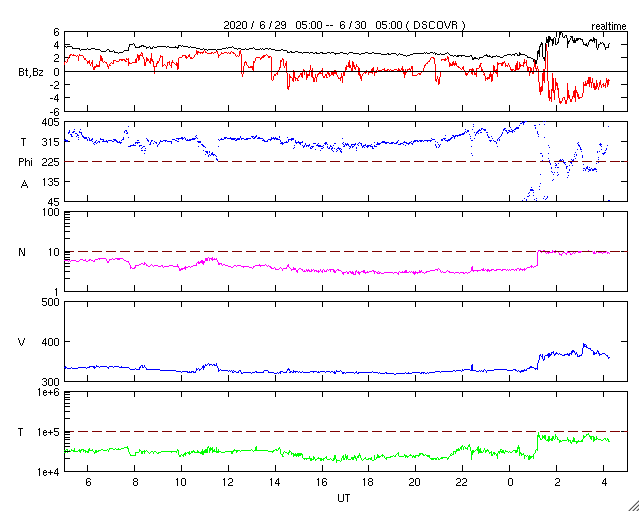Image resolution: width=640 pixels, height=512 pixels.
Task: Click the '22' hour label on UT axis
Action: point(462,482)
